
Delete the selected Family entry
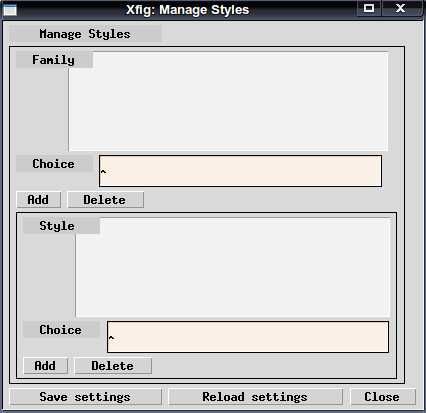106,200
